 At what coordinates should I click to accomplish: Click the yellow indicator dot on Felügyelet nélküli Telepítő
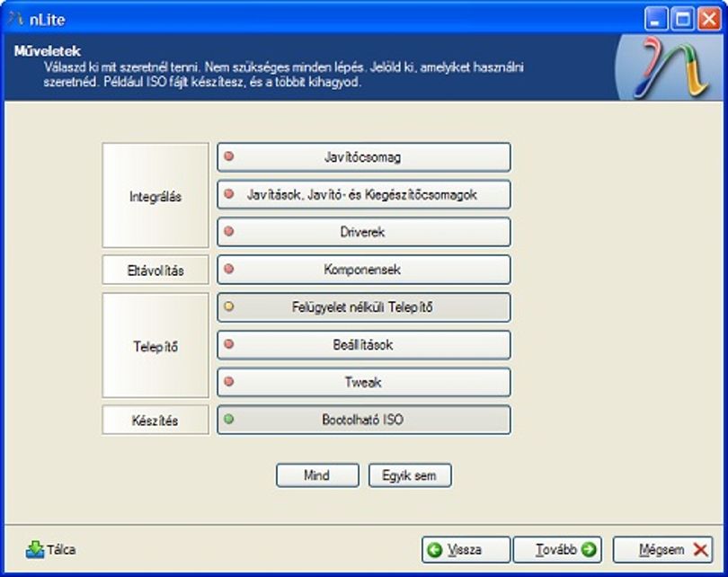click(x=229, y=306)
